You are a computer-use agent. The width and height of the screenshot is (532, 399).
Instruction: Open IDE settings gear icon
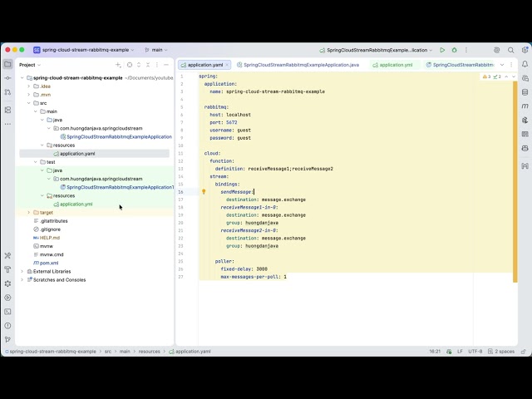click(x=525, y=50)
